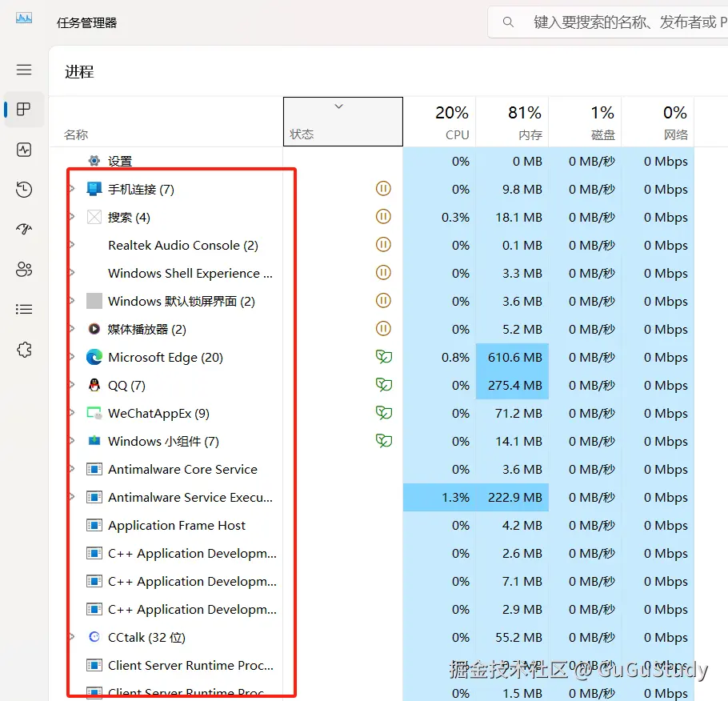728x701 pixels.
Task: Click the CCtalk app icon
Action: click(94, 637)
